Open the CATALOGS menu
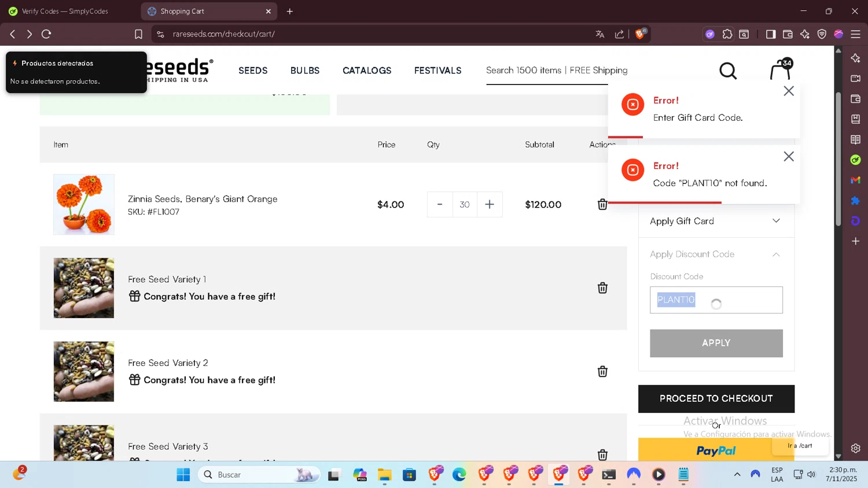Screen dimensions: 868x488 pyautogui.click(x=367, y=71)
